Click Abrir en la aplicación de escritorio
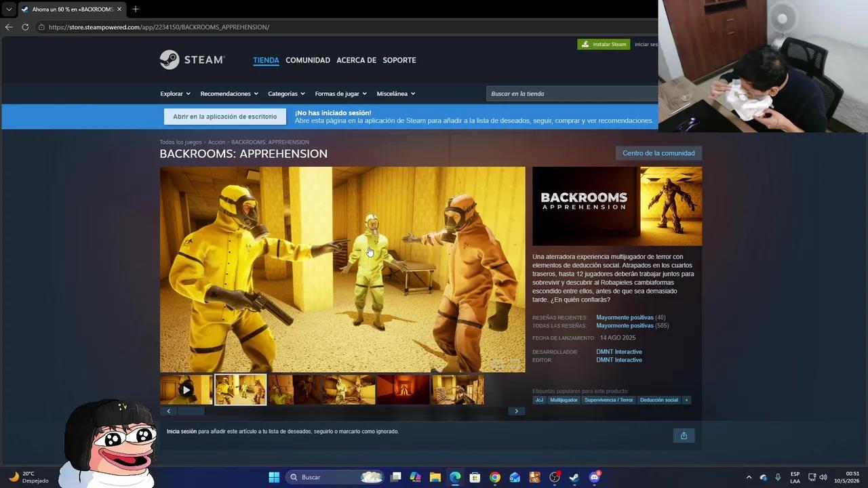This screenshot has height=488, width=868. tap(224, 117)
